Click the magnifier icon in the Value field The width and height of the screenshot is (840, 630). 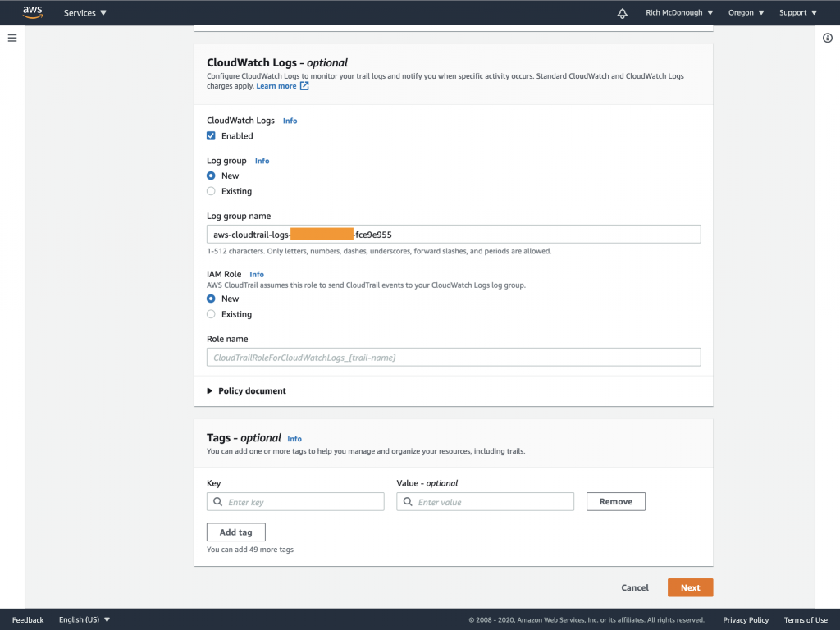pyautogui.click(x=407, y=501)
